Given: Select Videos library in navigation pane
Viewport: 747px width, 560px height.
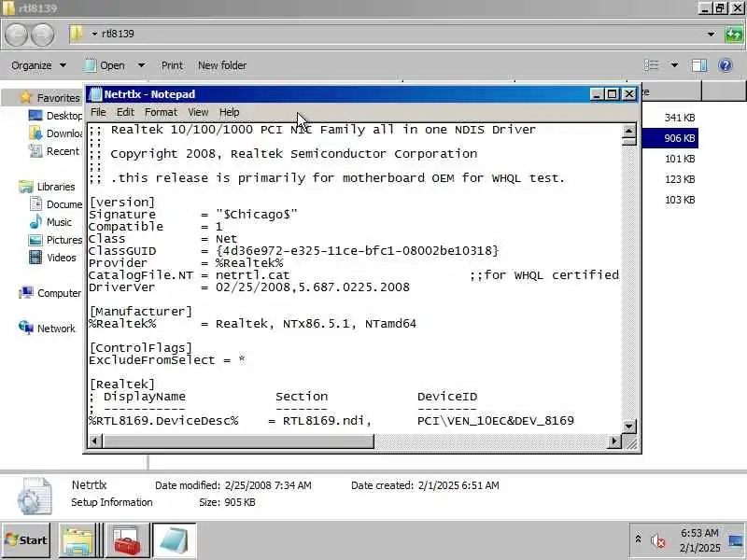Looking at the screenshot, I should [62, 258].
